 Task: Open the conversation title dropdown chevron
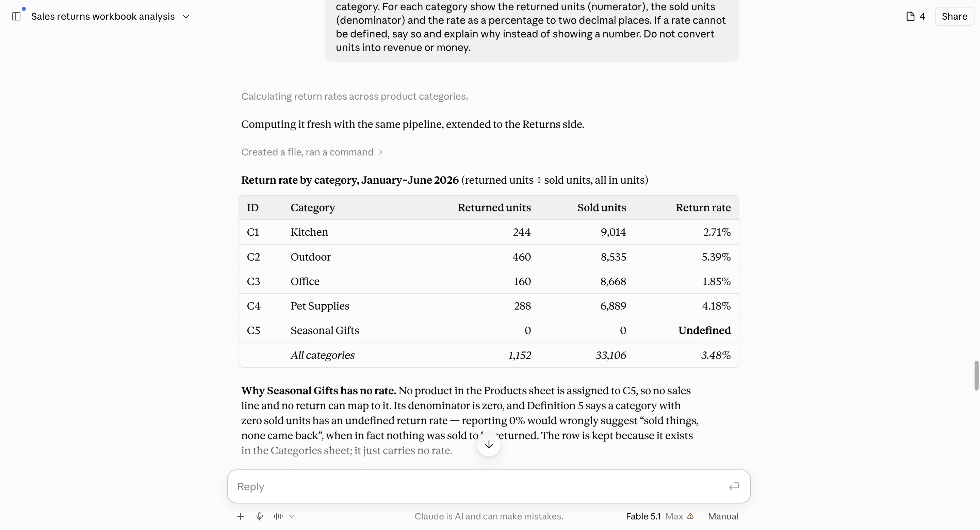pyautogui.click(x=186, y=16)
